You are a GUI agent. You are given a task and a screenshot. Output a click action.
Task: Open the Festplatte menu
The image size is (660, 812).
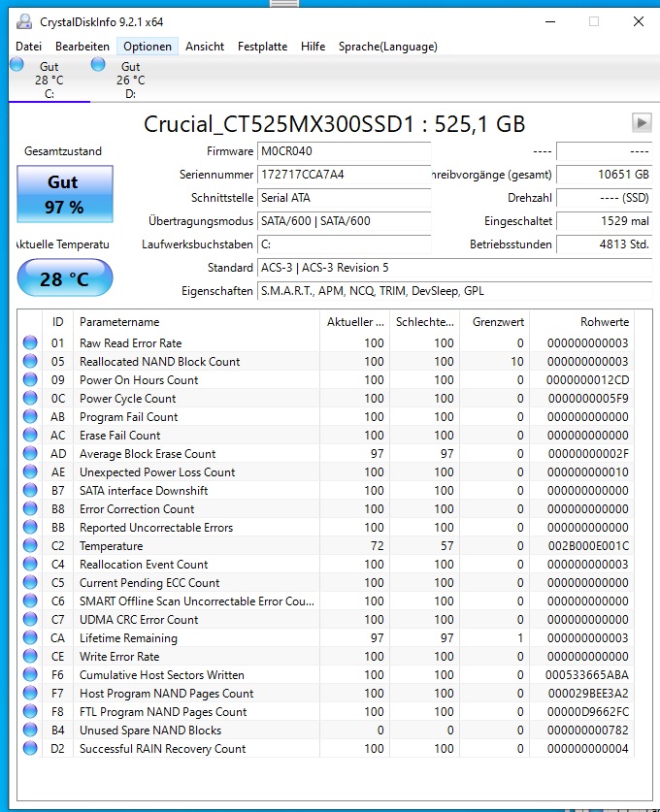(x=262, y=47)
